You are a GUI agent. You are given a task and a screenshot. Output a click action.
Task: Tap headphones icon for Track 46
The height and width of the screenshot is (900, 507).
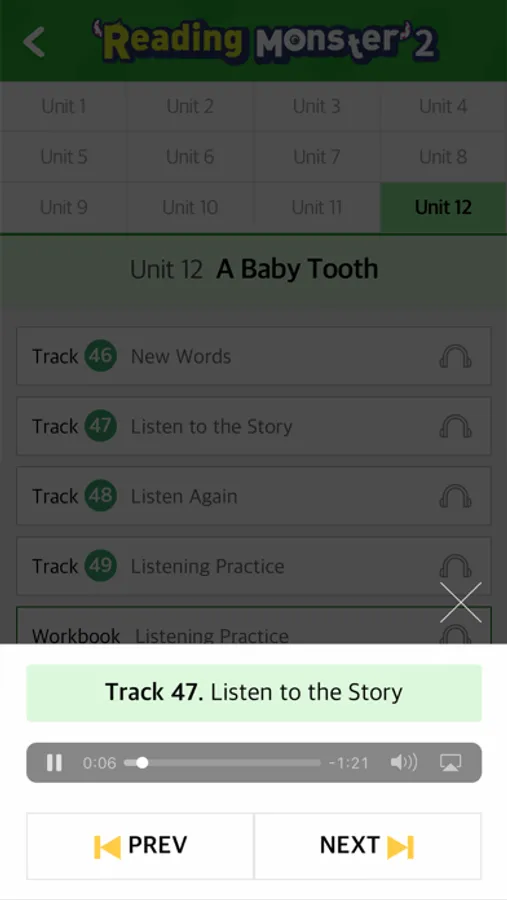pyautogui.click(x=455, y=356)
